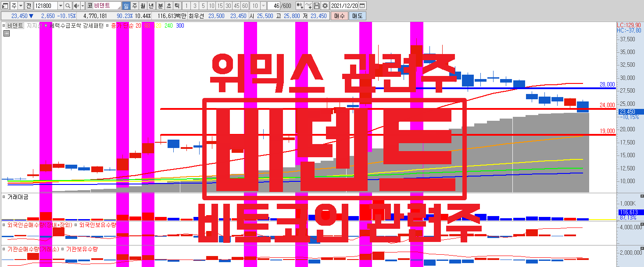Select the 분 minute period tab
This screenshot has height=267, width=644.
160,6
